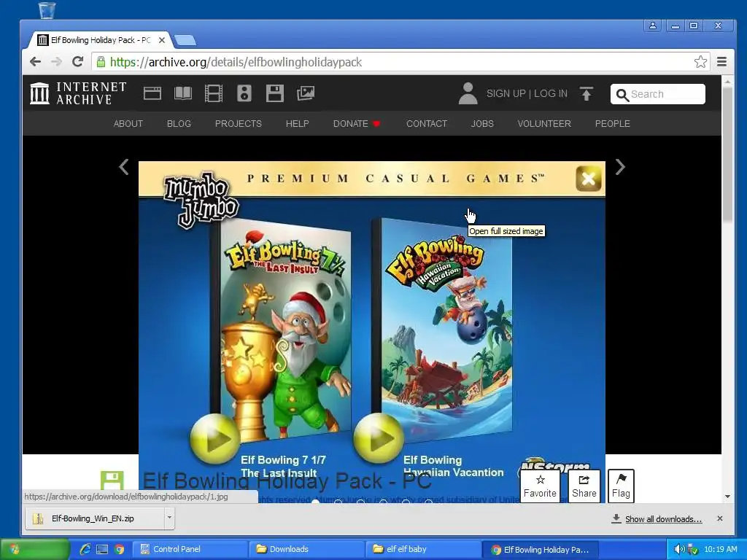
Task: Open the JOBS menu item
Action: click(482, 124)
